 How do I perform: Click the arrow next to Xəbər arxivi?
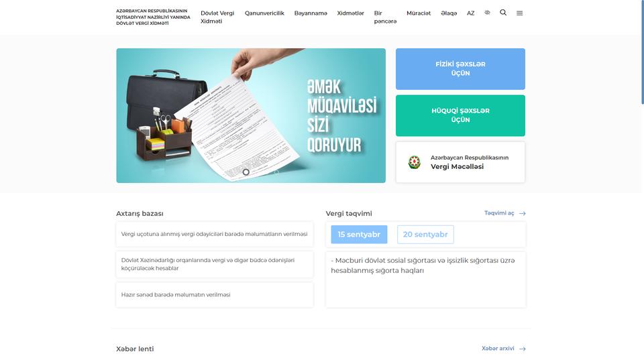[x=522, y=349]
